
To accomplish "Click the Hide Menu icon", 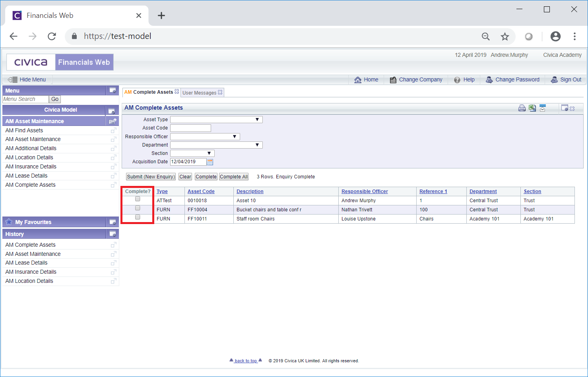I will coord(13,79).
